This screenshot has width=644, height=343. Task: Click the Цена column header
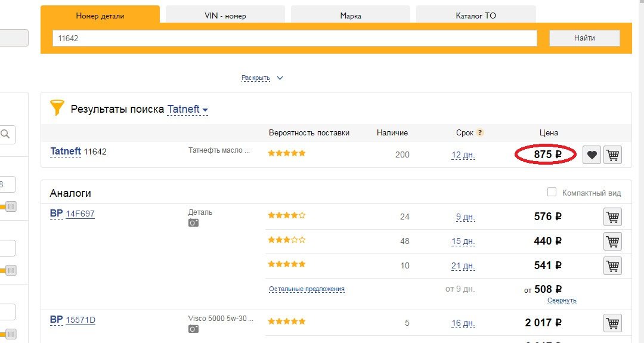click(549, 132)
